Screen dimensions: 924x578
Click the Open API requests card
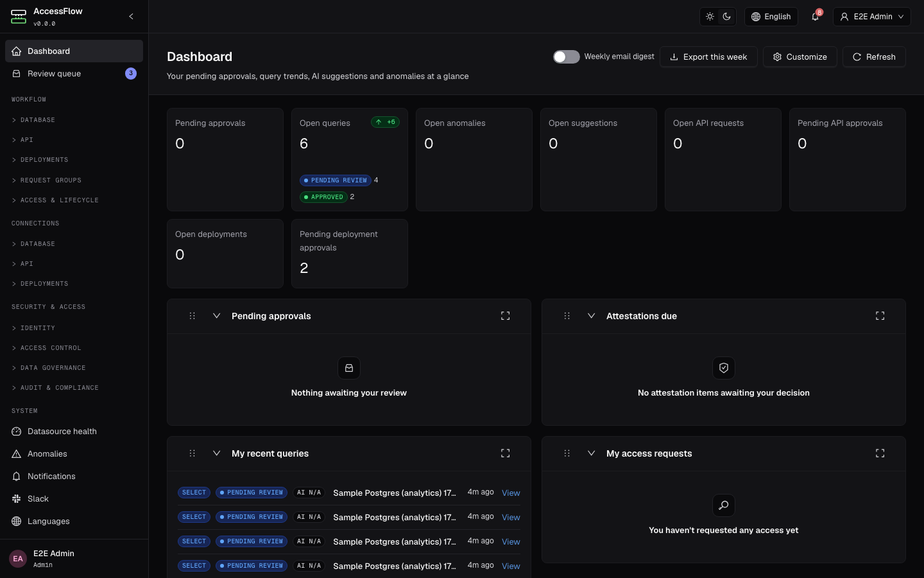[x=723, y=159]
